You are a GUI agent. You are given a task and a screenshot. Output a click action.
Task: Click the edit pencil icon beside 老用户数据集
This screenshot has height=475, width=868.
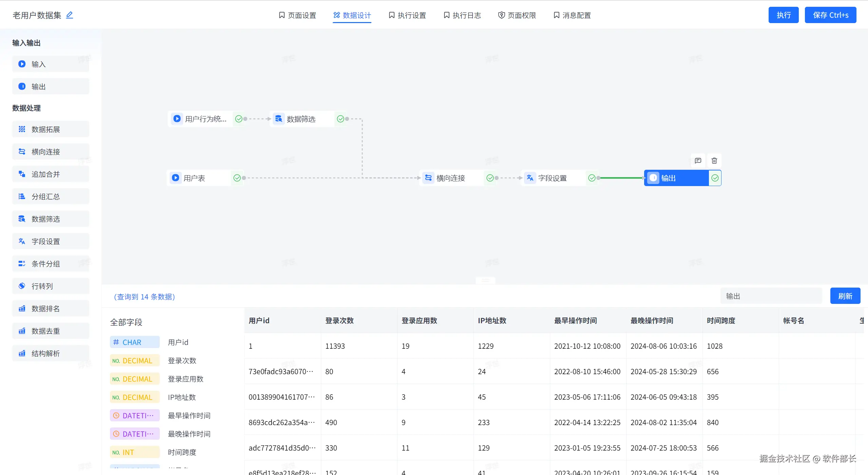tap(70, 15)
